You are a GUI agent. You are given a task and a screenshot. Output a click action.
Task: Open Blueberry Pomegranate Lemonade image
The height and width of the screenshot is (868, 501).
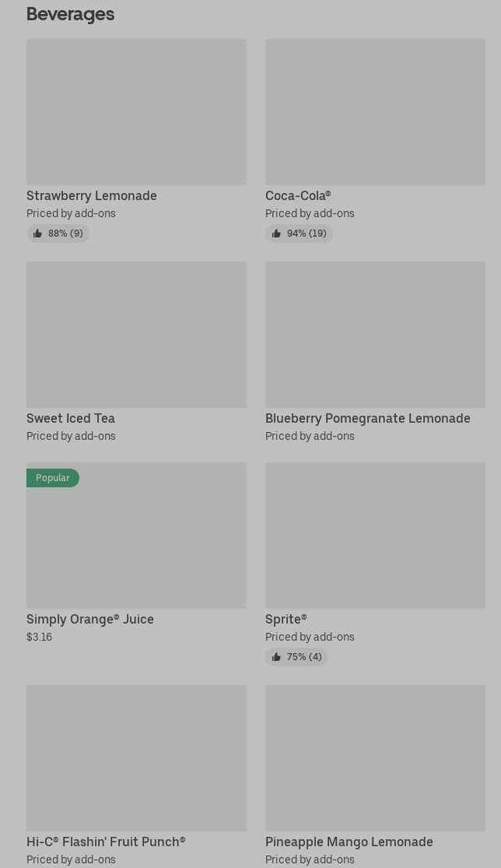click(375, 335)
